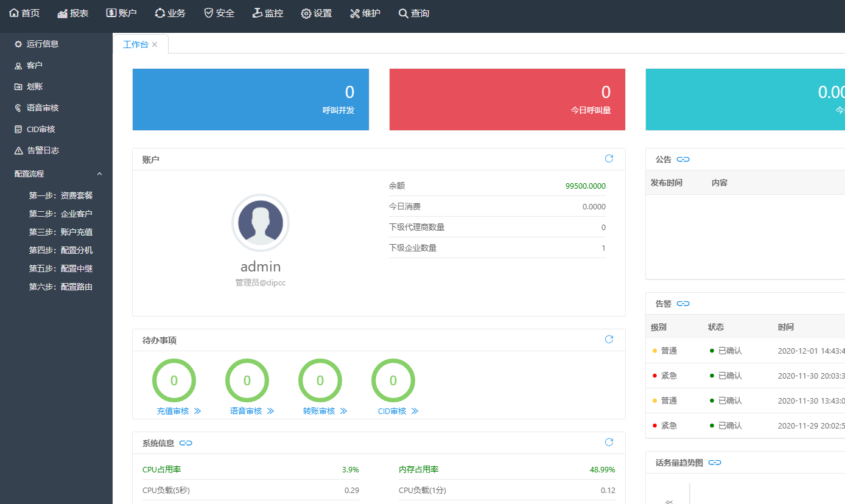This screenshot has width=845, height=504.
Task: Open the 设置 menu in top bar
Action: pyautogui.click(x=317, y=13)
